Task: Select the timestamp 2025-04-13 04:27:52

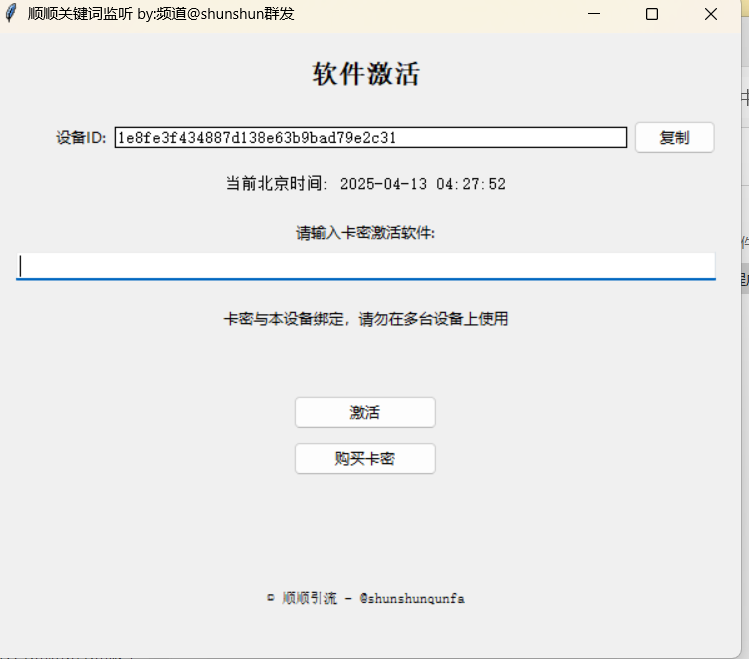Action: point(422,184)
